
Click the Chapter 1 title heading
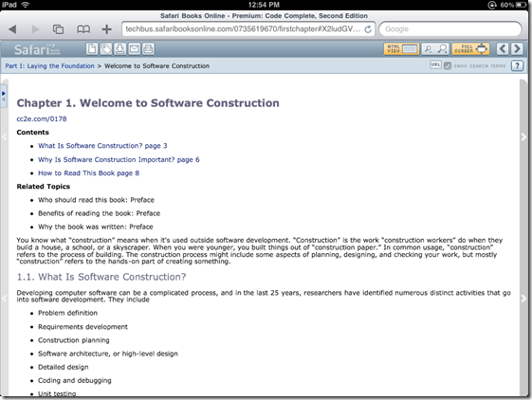148,103
